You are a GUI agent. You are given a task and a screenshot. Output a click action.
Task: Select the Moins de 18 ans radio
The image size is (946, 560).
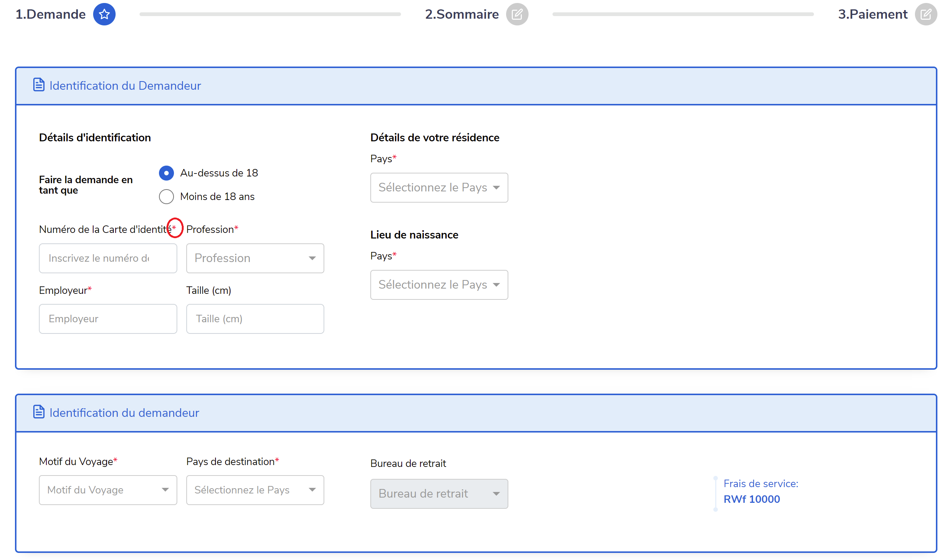(x=166, y=197)
